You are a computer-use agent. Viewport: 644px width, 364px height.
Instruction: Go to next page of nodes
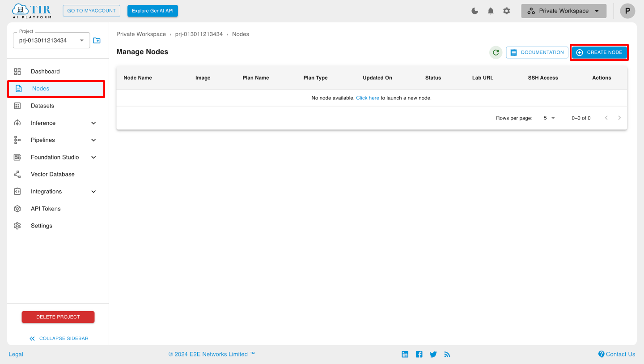619,118
